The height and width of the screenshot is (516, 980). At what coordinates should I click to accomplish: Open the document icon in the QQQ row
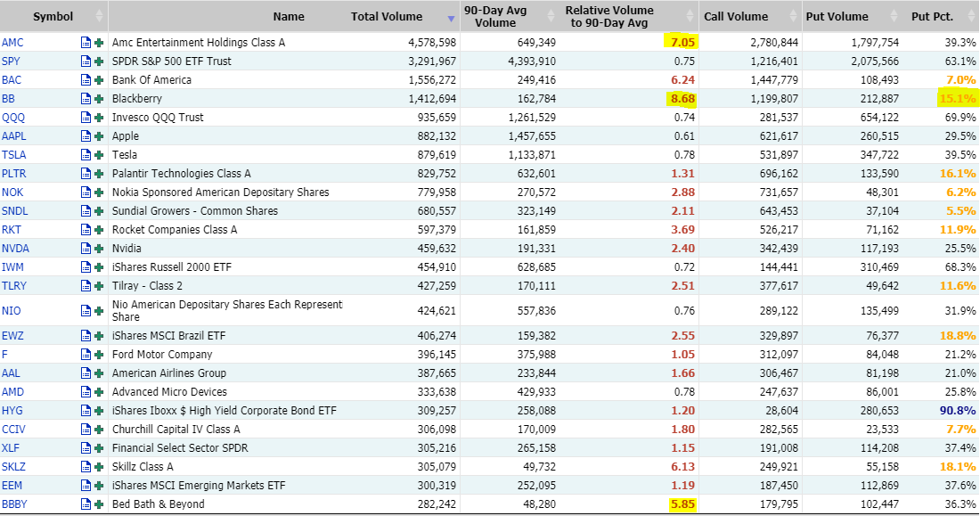click(86, 118)
